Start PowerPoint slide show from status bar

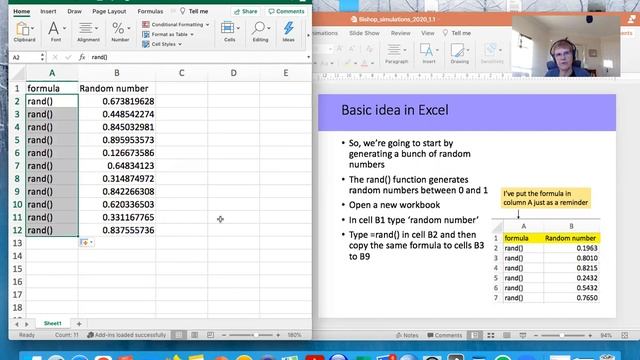pyautogui.click(x=523, y=335)
